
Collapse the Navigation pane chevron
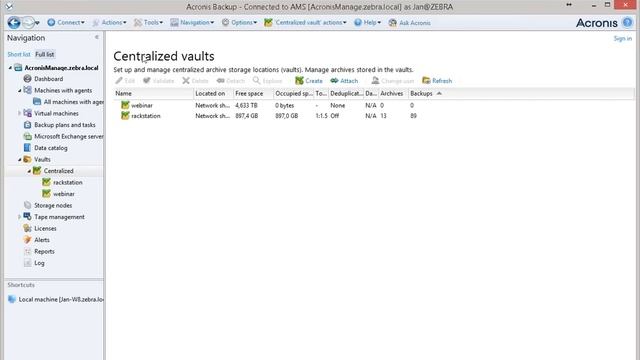tap(97, 37)
